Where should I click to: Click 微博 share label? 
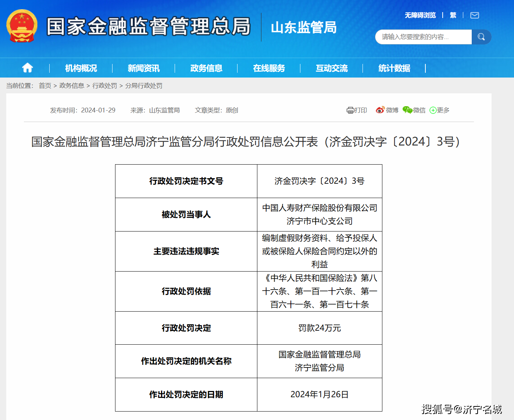pyautogui.click(x=392, y=110)
